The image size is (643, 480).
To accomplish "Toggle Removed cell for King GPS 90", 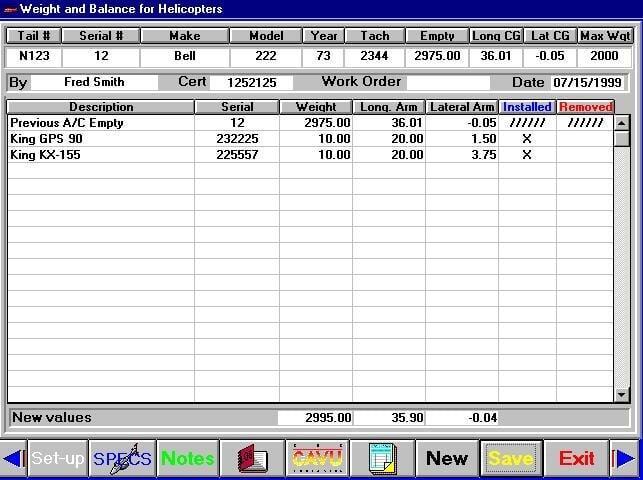I will pos(584,139).
